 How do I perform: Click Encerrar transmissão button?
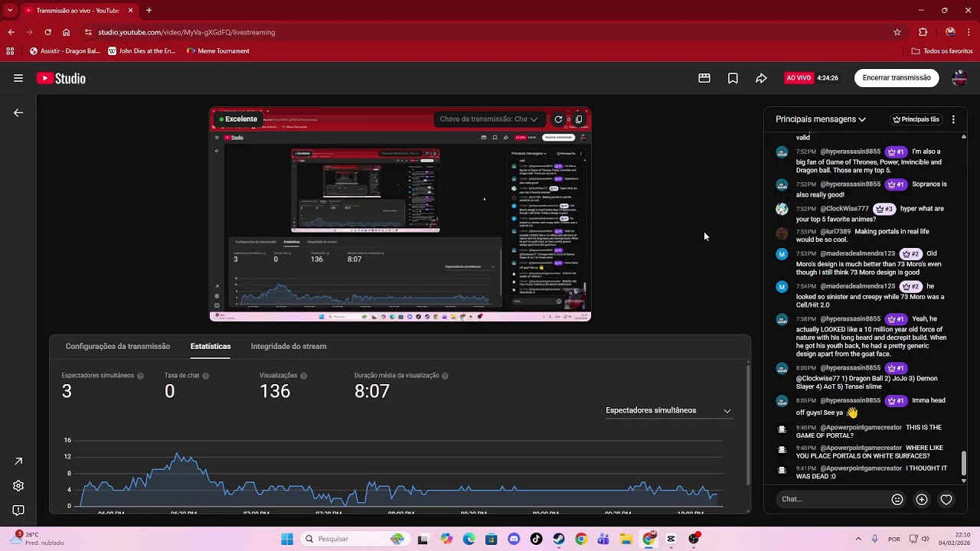[x=897, y=78]
